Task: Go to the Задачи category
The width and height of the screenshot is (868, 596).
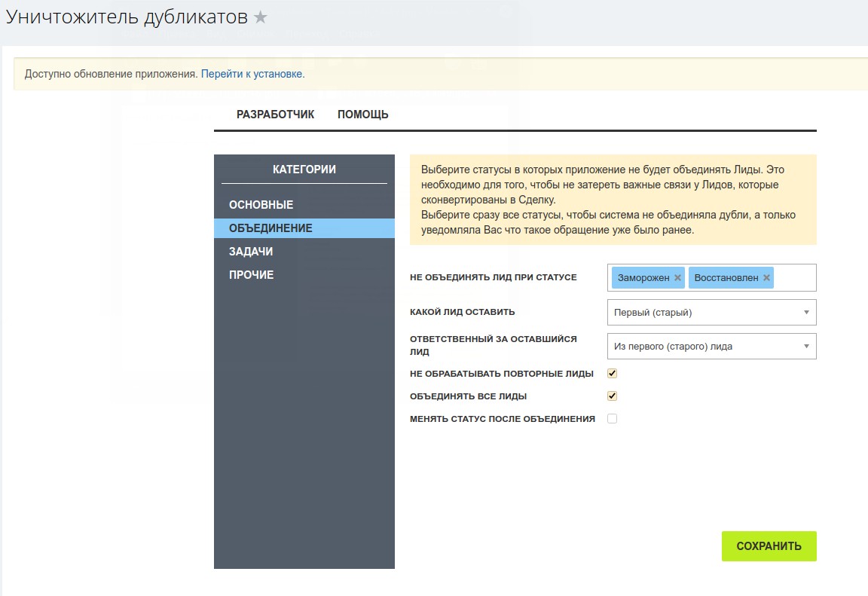Action: pos(251,252)
